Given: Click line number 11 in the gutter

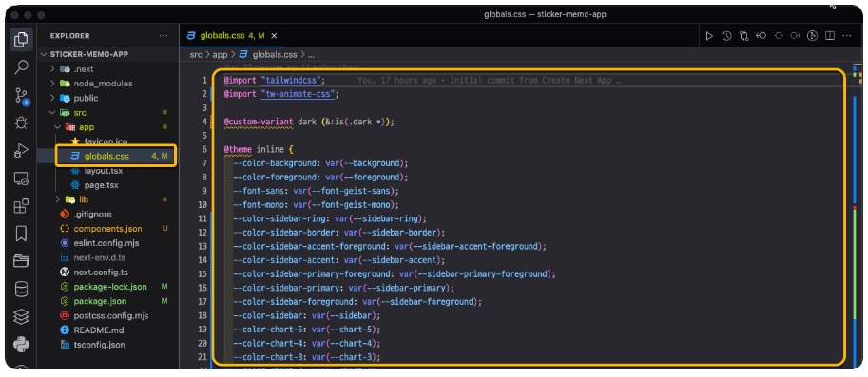Looking at the screenshot, I should 203,218.
